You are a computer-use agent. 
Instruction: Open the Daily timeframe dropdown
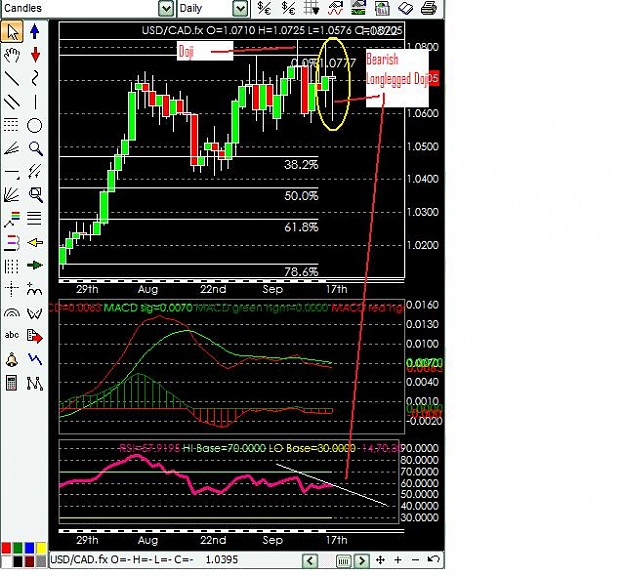(240, 8)
